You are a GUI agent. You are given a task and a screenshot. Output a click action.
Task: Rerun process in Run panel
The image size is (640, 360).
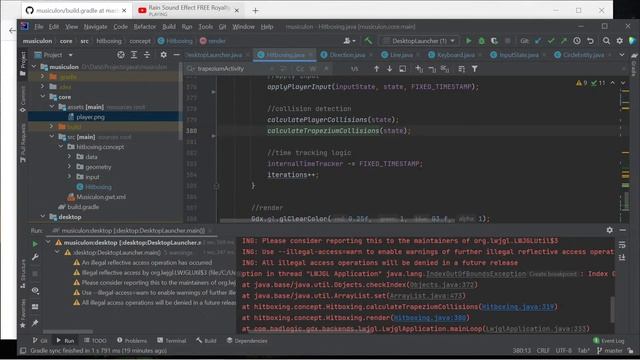35,244
